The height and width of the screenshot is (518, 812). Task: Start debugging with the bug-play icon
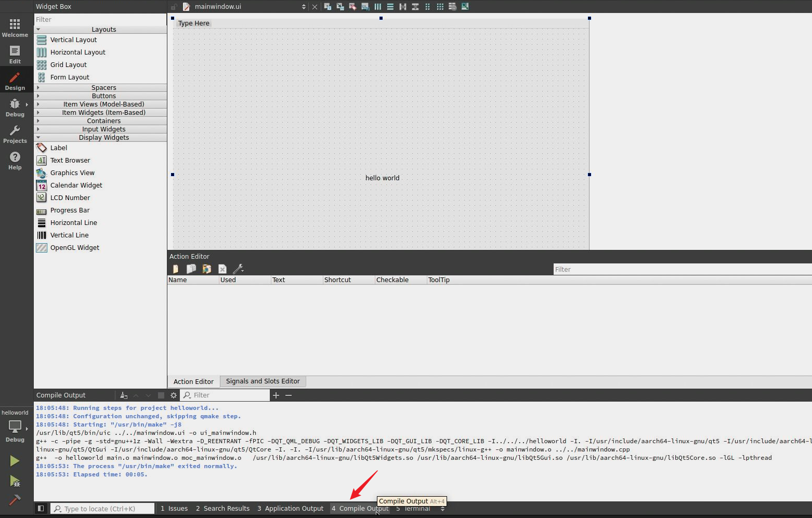pos(15,481)
